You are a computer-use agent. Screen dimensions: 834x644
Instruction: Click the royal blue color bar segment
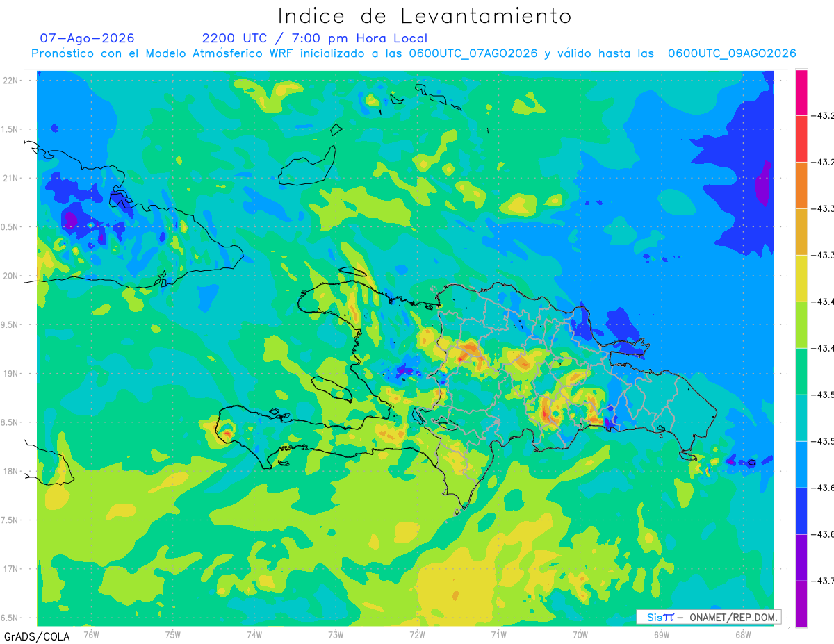pos(801,511)
